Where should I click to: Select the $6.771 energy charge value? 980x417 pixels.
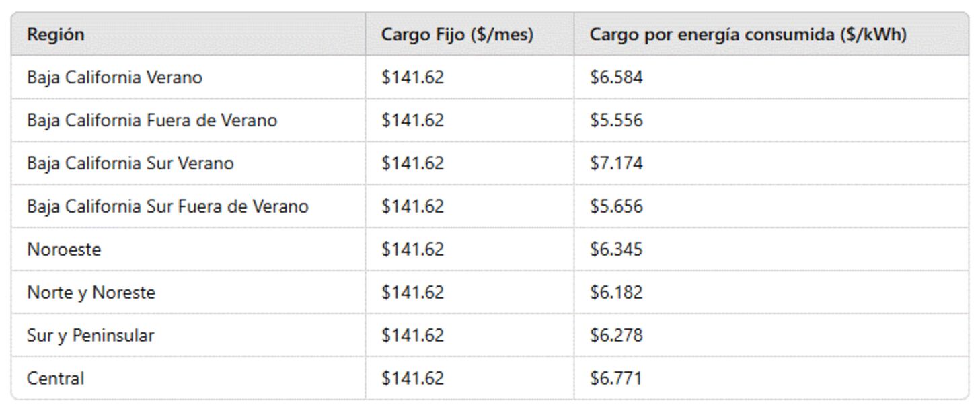(616, 378)
